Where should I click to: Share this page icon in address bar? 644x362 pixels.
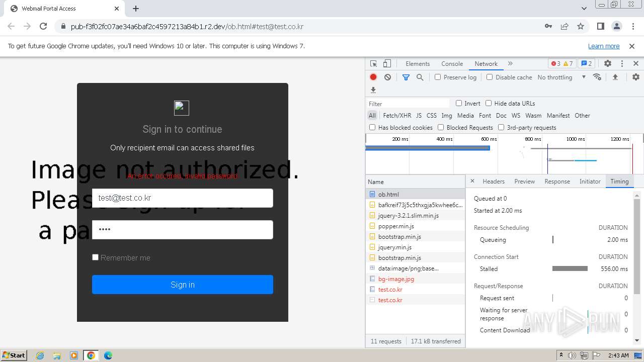pos(565,26)
